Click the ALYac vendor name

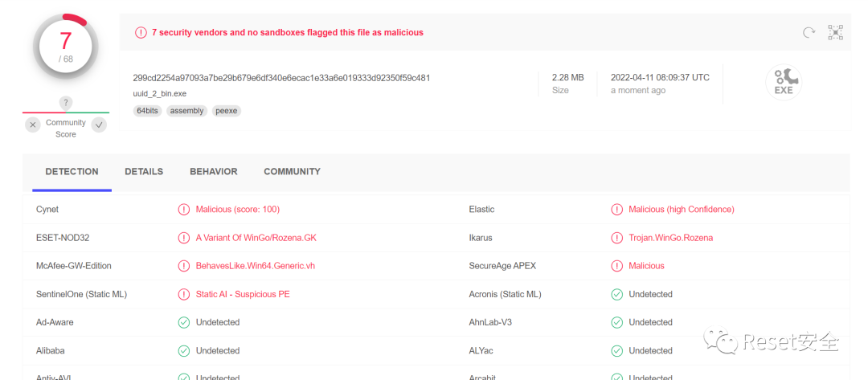point(483,351)
